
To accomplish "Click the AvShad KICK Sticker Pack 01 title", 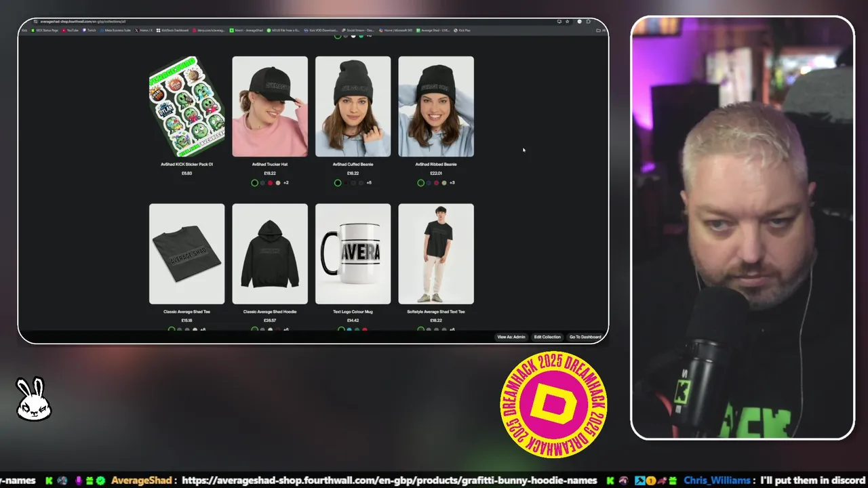I will click(187, 164).
